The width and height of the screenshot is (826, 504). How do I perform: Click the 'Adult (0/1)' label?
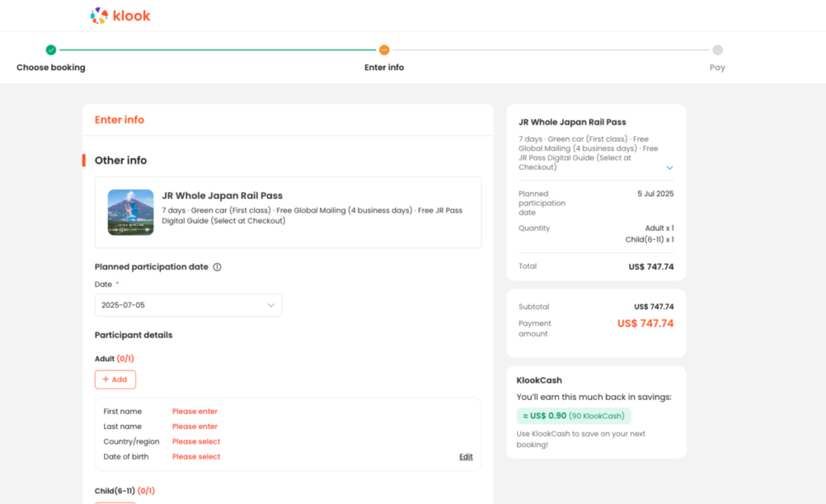pyautogui.click(x=115, y=359)
